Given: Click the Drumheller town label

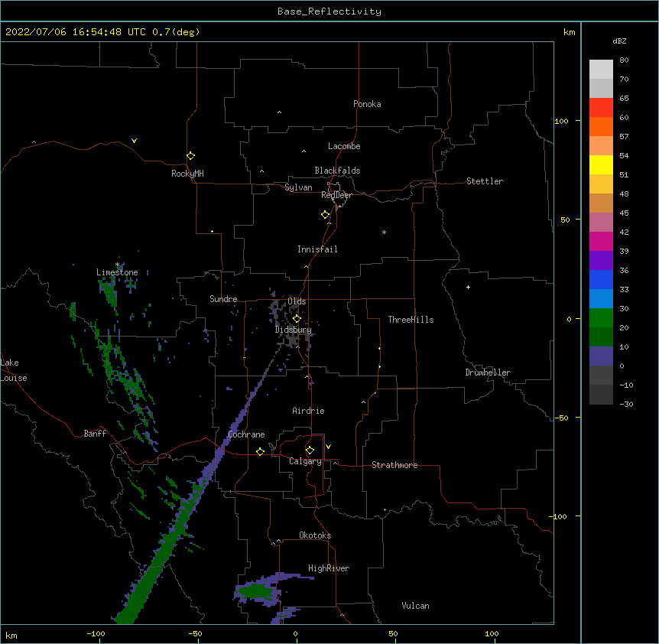Looking at the screenshot, I should [488, 372].
